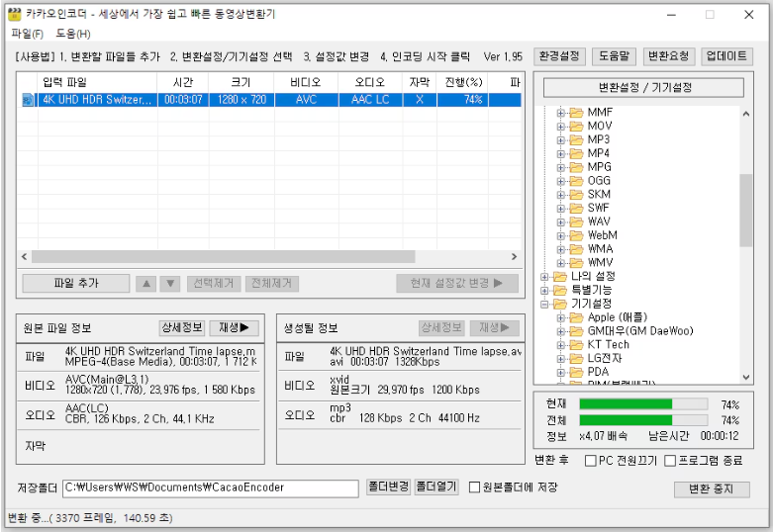
Task: Click the 진행(%) column header
Action: 462,82
